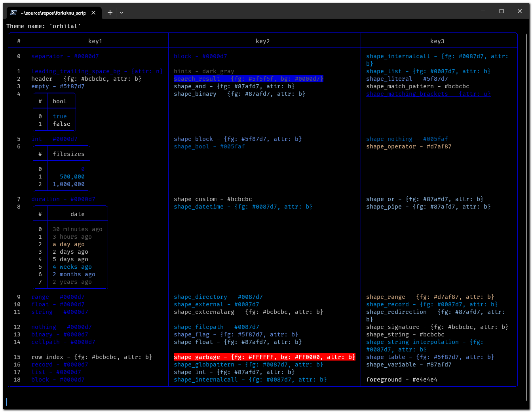Click the row_index entry in key1

tap(92, 357)
